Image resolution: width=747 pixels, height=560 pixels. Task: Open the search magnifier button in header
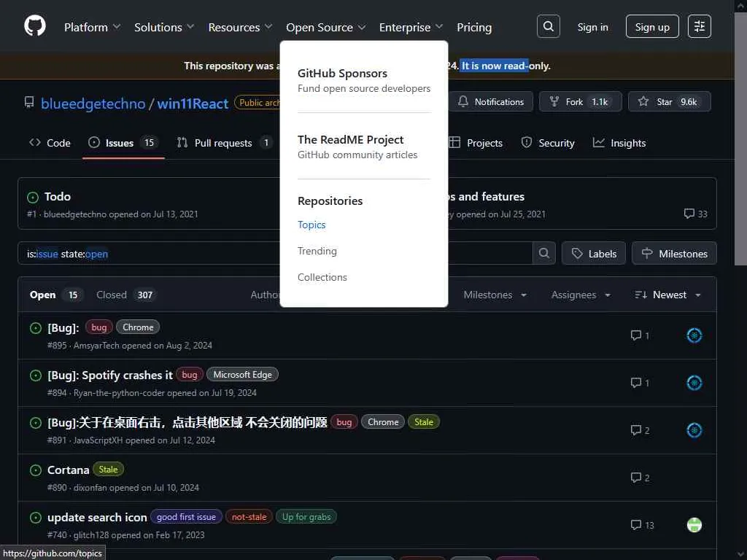[549, 26]
